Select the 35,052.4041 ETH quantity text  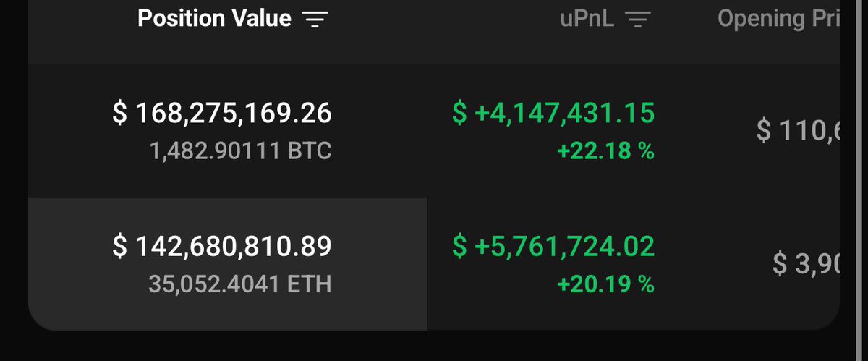240,284
